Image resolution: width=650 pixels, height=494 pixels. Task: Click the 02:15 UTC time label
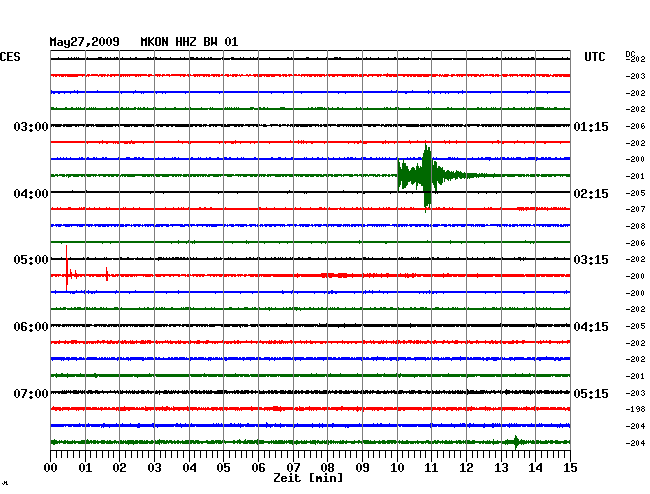pos(591,194)
